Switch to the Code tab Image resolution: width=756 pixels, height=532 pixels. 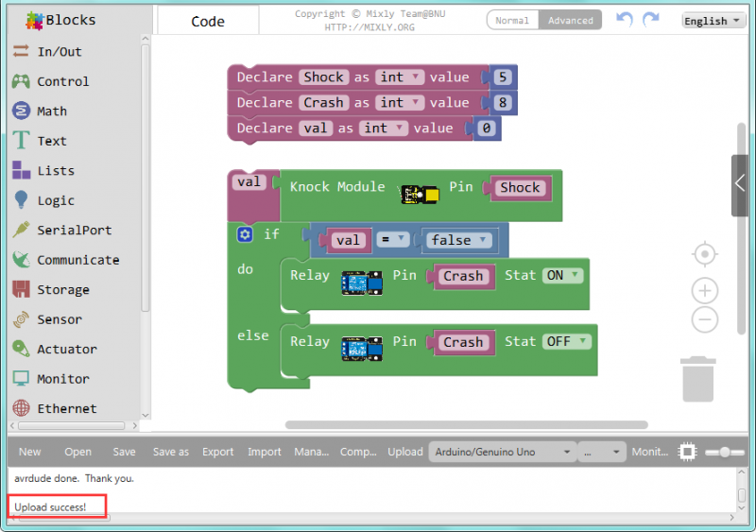coord(207,21)
